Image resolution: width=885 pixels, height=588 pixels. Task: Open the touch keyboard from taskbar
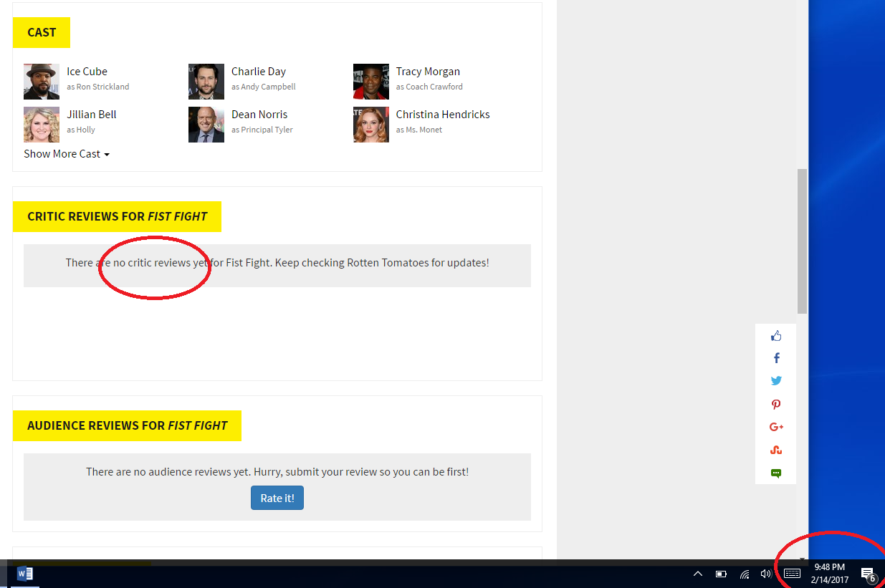pyautogui.click(x=792, y=573)
